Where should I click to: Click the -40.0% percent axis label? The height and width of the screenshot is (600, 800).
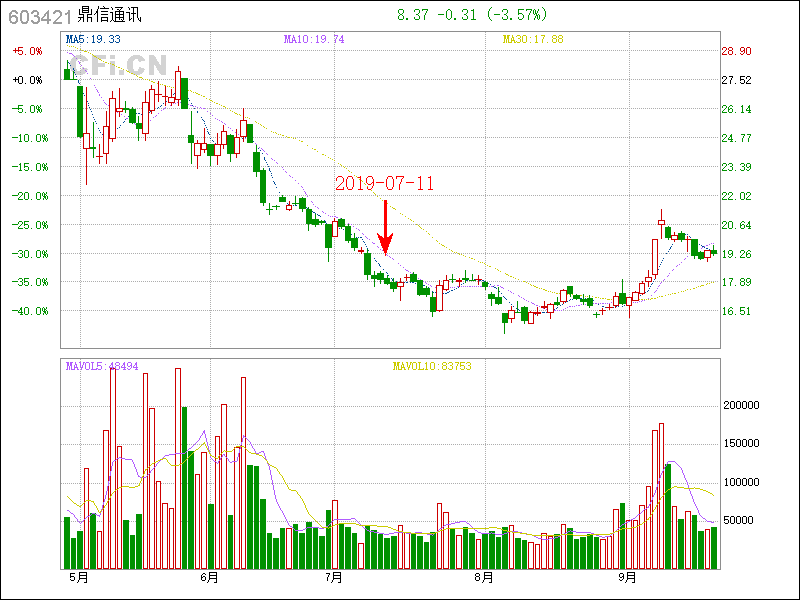point(27,311)
